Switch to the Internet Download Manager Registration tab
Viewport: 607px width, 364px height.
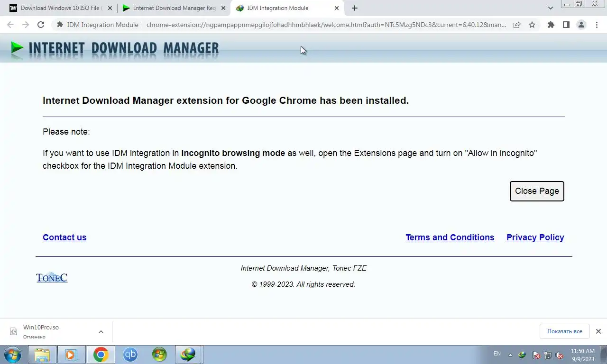pyautogui.click(x=174, y=8)
